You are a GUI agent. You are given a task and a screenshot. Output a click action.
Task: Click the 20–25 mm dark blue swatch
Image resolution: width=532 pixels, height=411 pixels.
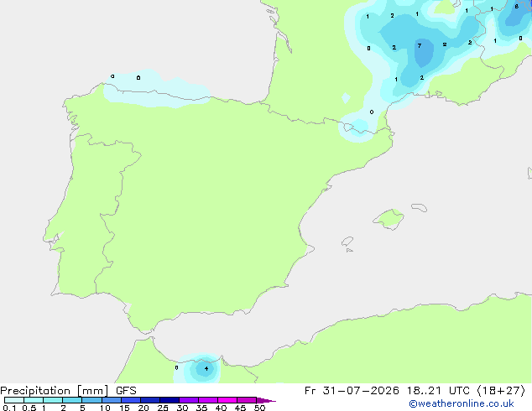click(x=150, y=400)
